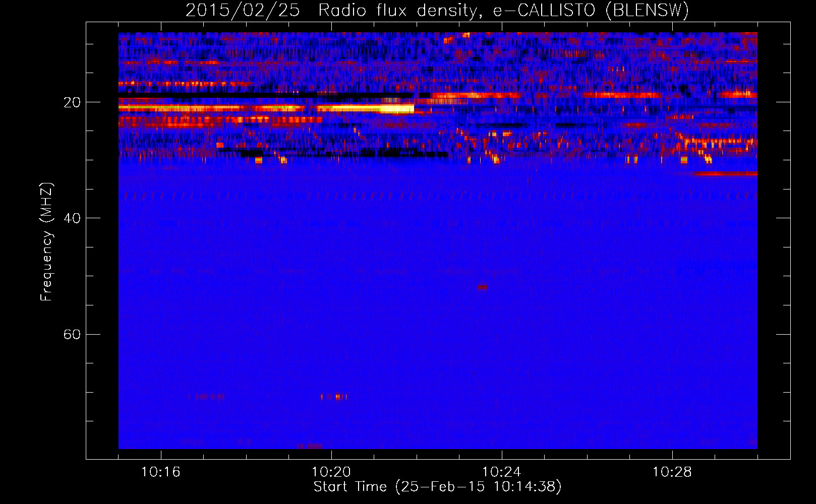Viewport: 816px width, 504px height.
Task: Click the bright yellow burst near 21 MHz
Action: (366, 108)
